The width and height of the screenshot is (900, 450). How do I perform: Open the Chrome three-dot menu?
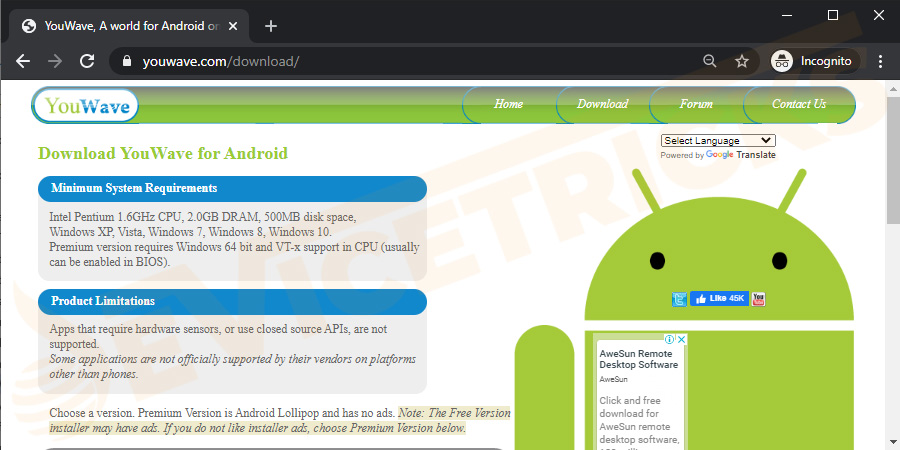point(880,61)
